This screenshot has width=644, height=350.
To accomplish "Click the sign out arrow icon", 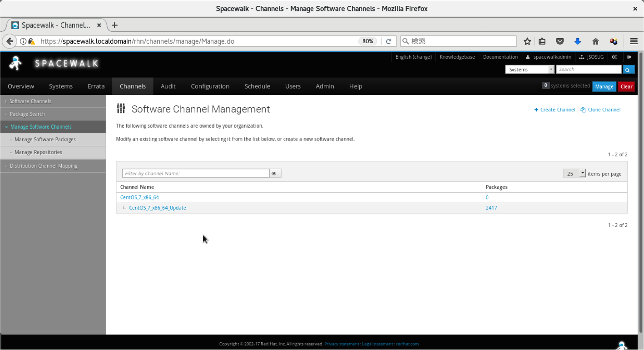I will pos(629,57).
